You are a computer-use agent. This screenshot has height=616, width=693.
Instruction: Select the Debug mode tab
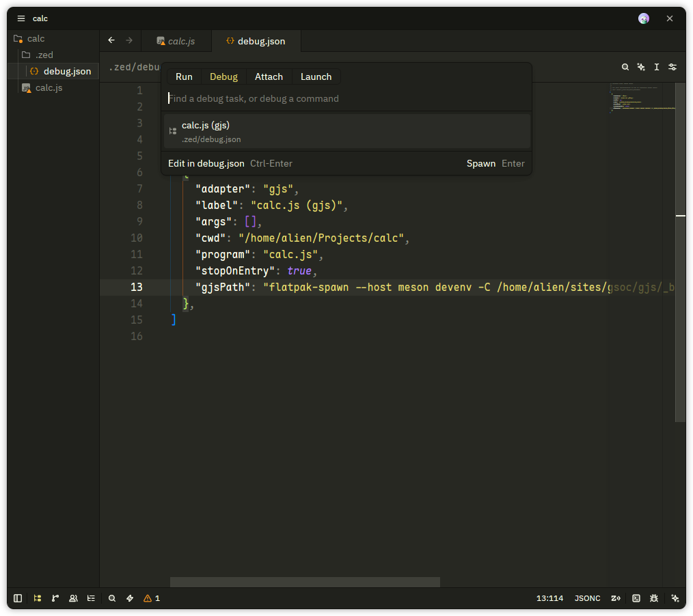[223, 77]
